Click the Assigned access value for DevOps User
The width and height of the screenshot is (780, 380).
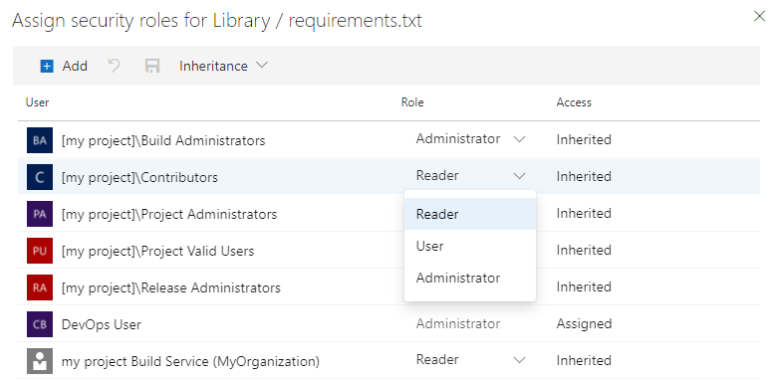584,324
